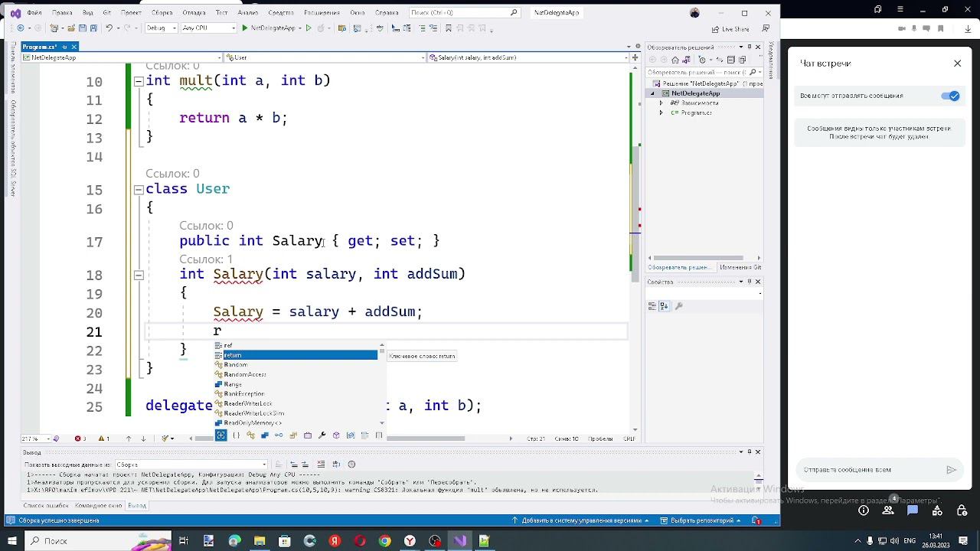Toggle the wrench properties filter in IntelliSense
Screen dimensions: 980x551
coord(322,435)
